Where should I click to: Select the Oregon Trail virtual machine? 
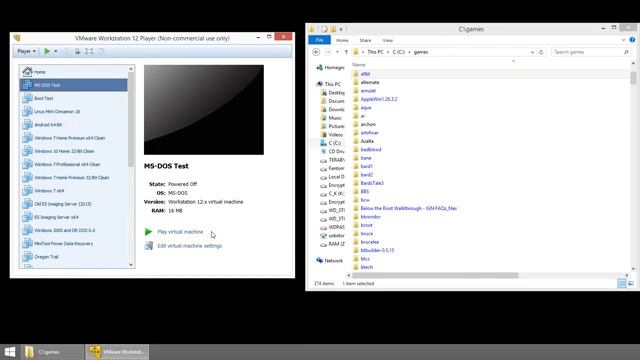(73, 257)
